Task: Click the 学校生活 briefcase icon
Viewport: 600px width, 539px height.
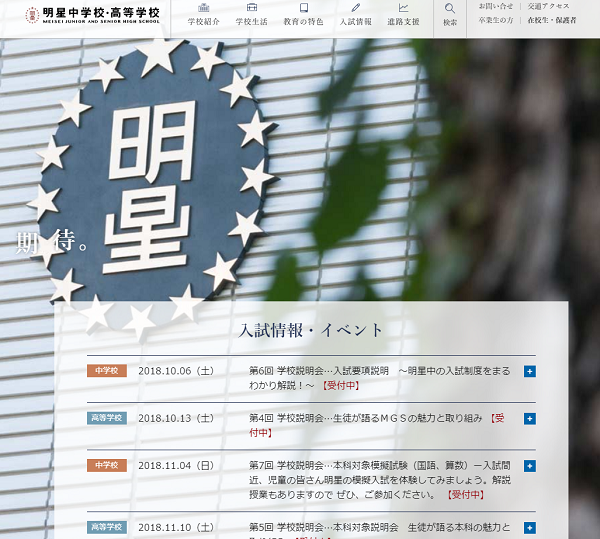Action: (251, 7)
